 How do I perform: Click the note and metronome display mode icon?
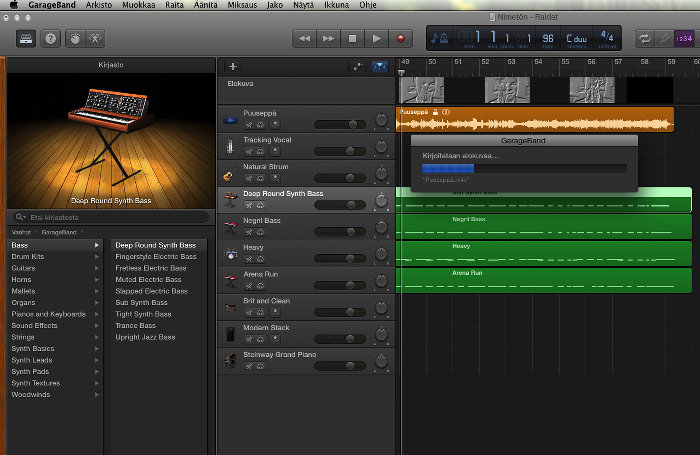[x=440, y=38]
